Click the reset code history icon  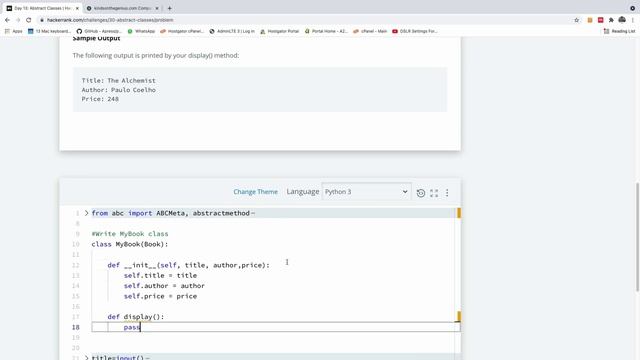tap(421, 193)
